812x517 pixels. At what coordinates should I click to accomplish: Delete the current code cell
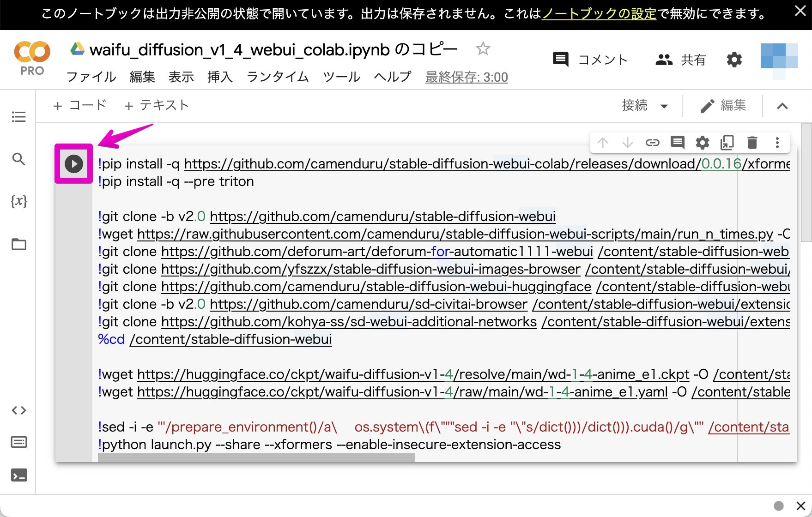click(x=752, y=143)
